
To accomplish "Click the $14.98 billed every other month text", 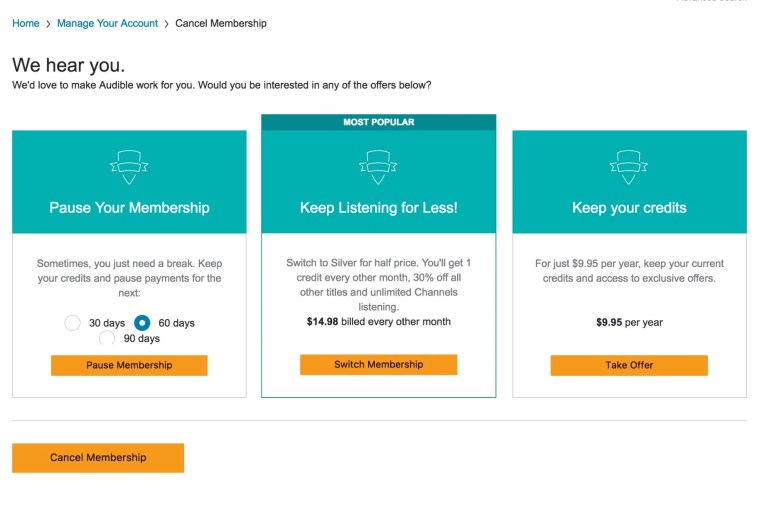I will point(378,322).
